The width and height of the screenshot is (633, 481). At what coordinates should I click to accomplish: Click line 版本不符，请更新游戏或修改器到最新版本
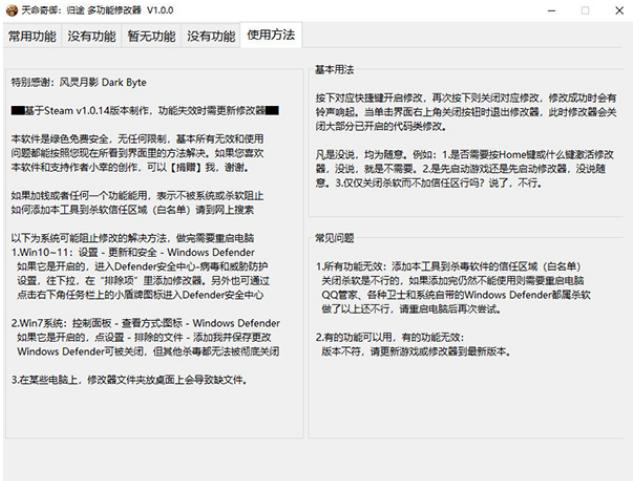[x=416, y=352]
